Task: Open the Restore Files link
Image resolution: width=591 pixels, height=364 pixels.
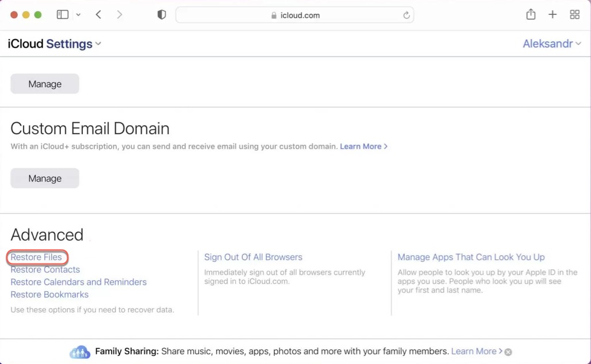Action: coord(36,257)
